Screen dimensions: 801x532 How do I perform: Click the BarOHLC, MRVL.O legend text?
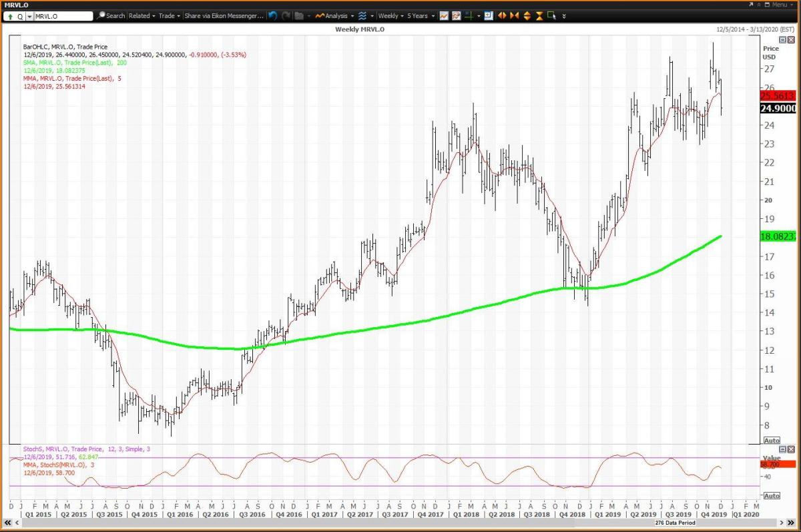pyautogui.click(x=64, y=47)
